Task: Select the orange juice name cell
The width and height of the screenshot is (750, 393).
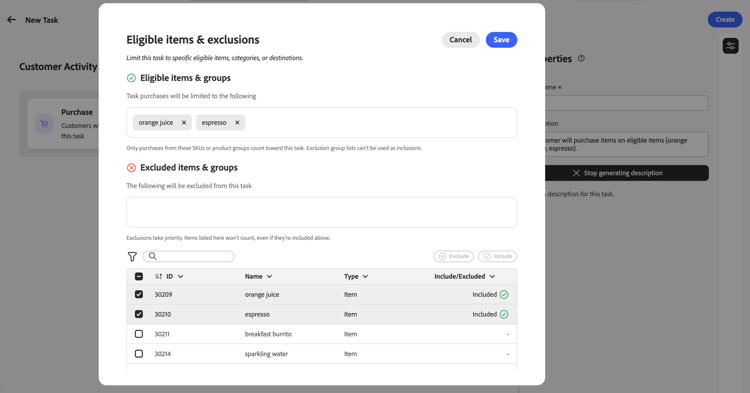Action: coord(262,295)
